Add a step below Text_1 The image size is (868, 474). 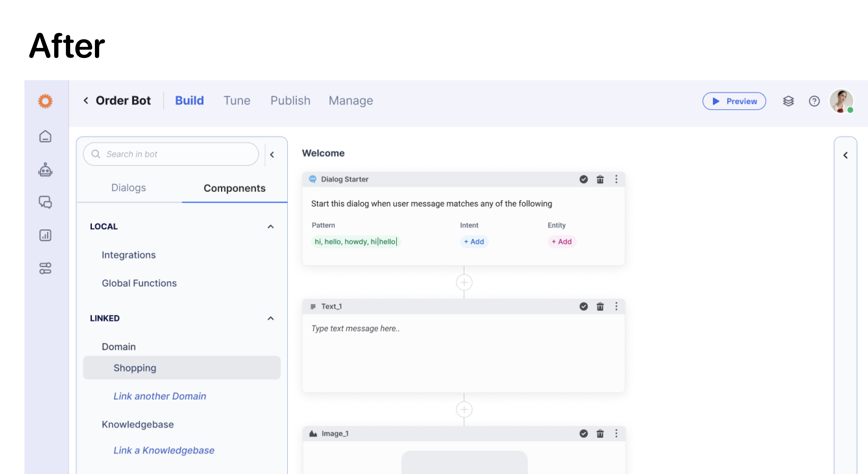(x=464, y=410)
